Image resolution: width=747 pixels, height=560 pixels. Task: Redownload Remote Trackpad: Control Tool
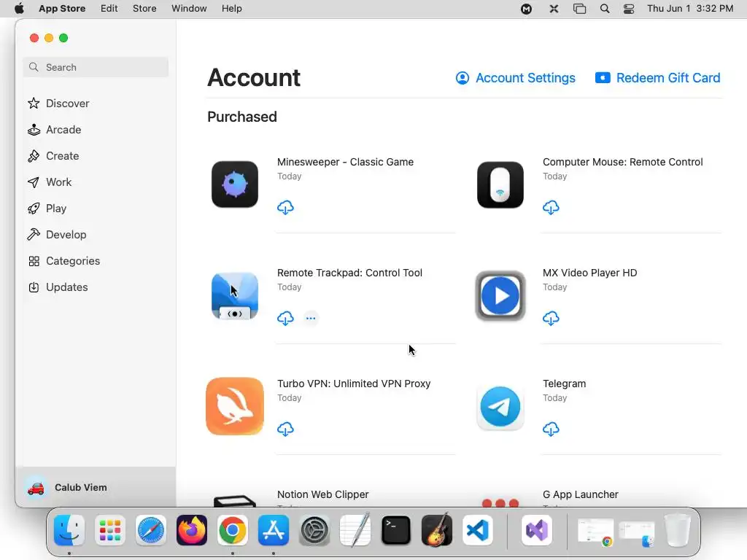(x=285, y=318)
